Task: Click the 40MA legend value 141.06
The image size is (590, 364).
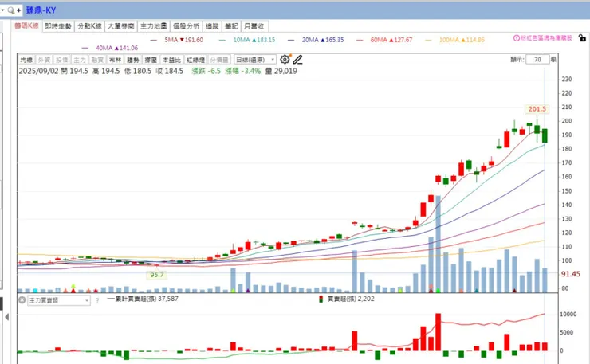Action: [127, 48]
